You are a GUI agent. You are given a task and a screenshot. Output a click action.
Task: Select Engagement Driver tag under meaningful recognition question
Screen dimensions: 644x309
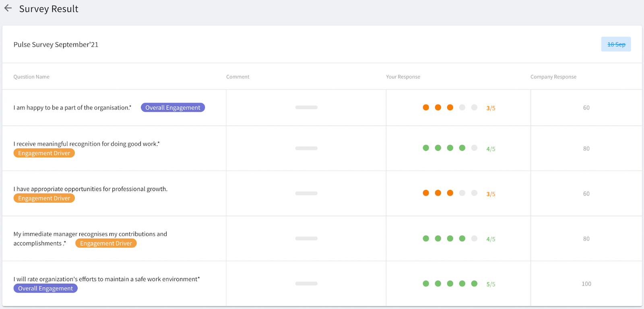tap(44, 153)
